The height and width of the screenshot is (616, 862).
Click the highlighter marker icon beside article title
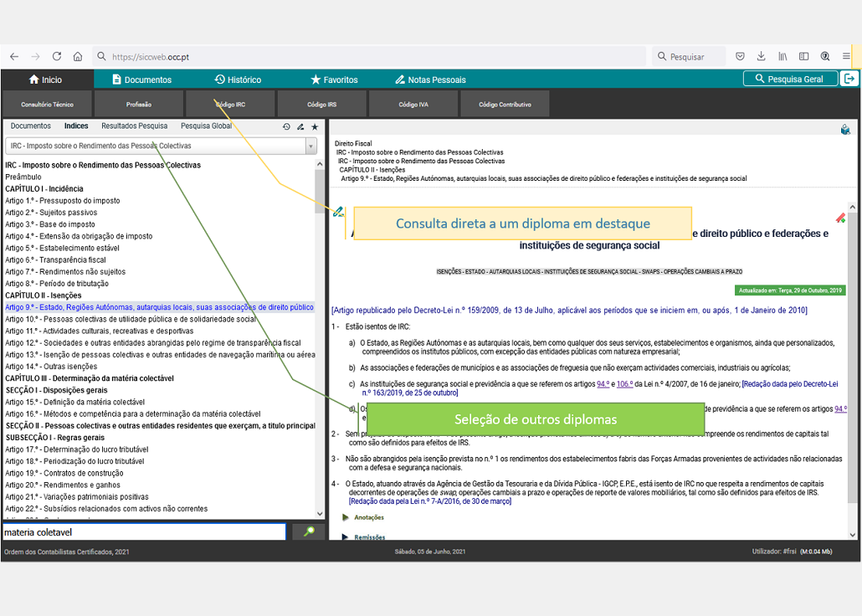[840, 218]
